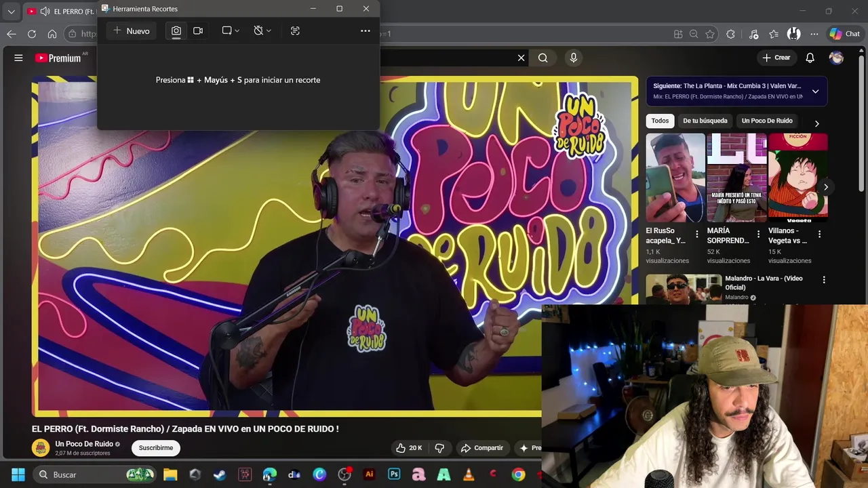Advance the Shorts shelf with next arrow
The height and width of the screenshot is (488, 868).
point(825,187)
